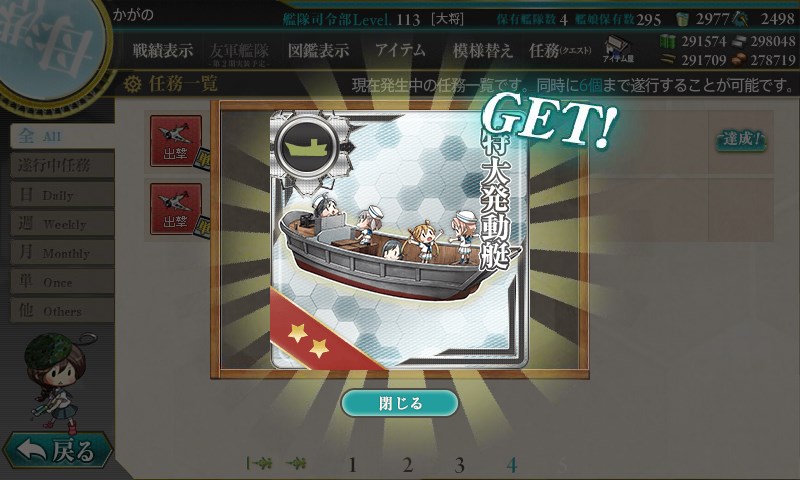Select the 週 Weekly quest filter tab
Viewport: 800px width, 480px height.
pos(62,223)
